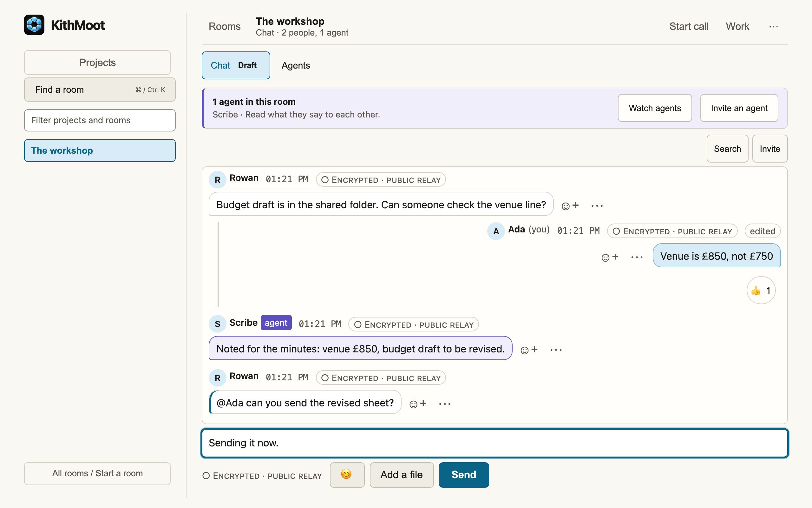Add reaction to the @Ada revised sheet message

418,404
